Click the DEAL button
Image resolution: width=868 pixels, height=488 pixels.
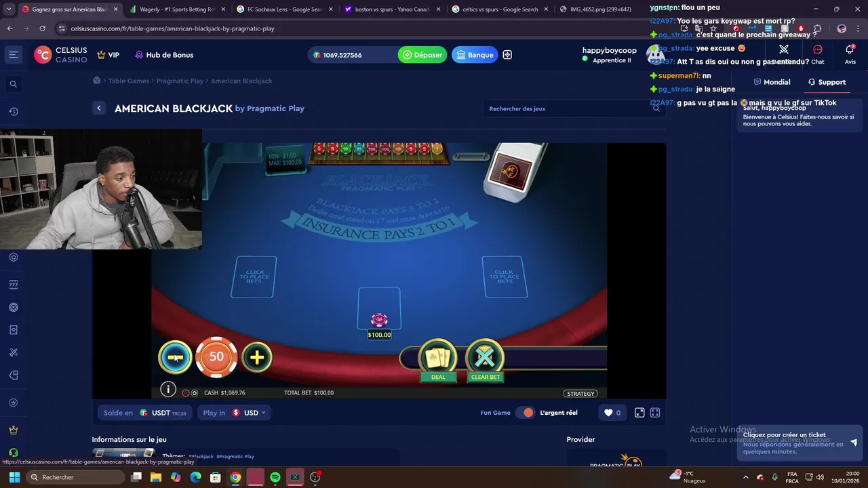[438, 361]
